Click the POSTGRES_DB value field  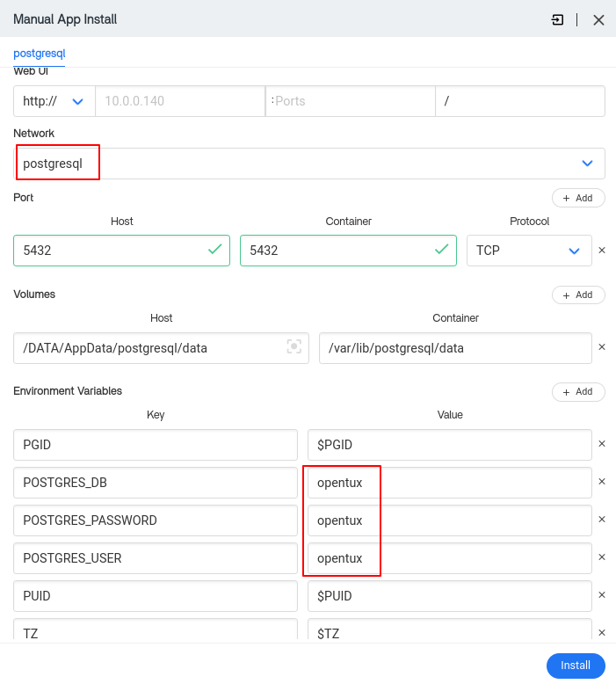point(450,483)
